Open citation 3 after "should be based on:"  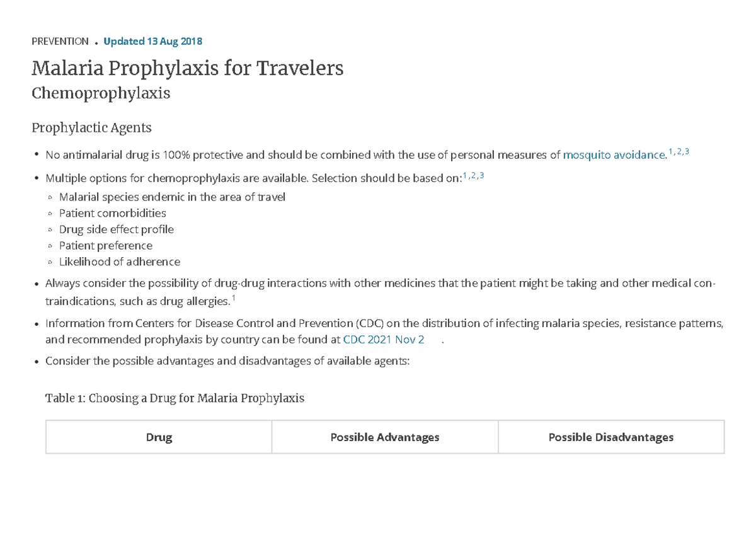point(481,175)
